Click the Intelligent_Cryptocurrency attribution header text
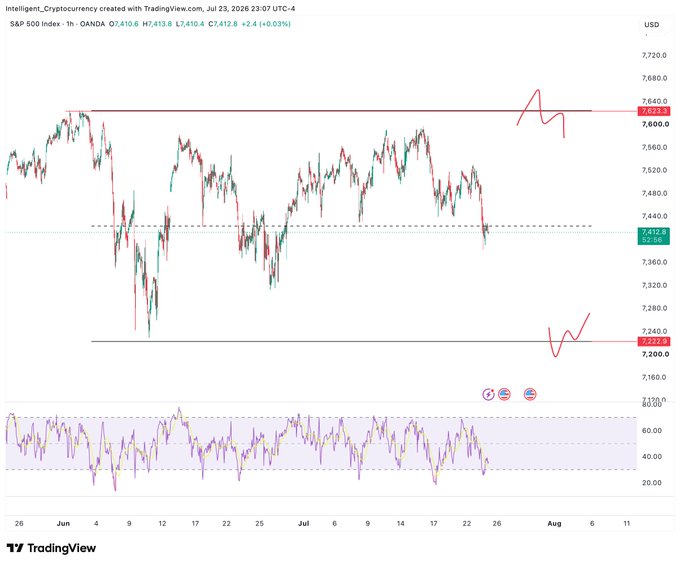 pyautogui.click(x=150, y=8)
